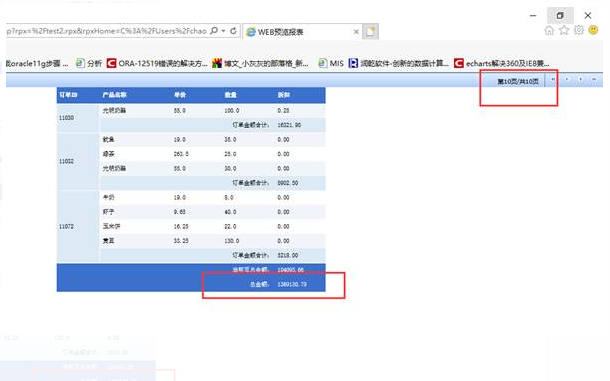Click the 虾子 product cell
Screen dimensions: 610x381
click(109, 212)
